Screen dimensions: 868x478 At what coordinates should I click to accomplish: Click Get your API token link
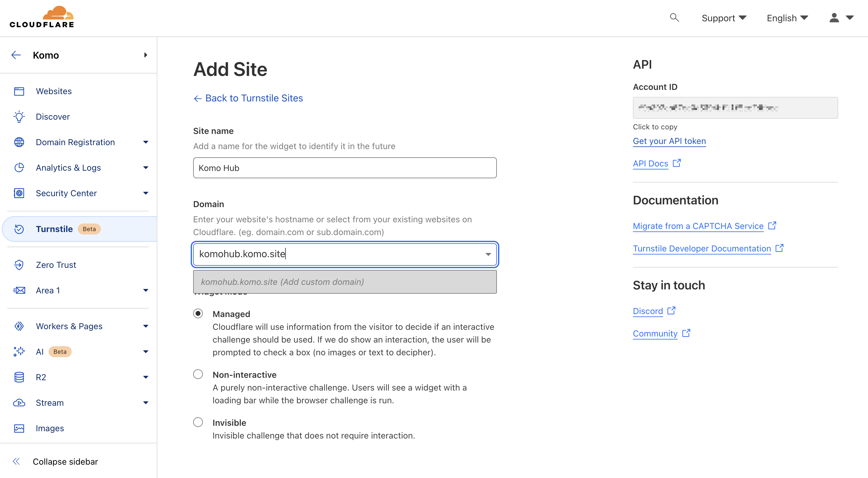point(669,141)
